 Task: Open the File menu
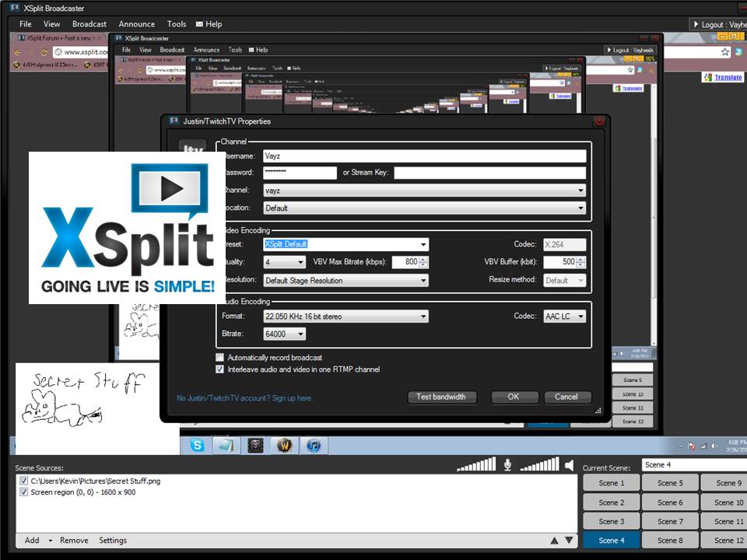point(25,24)
